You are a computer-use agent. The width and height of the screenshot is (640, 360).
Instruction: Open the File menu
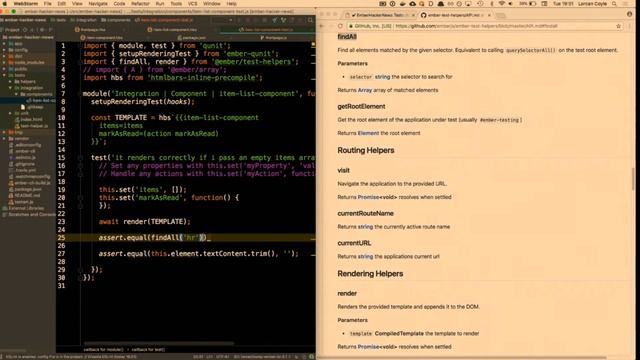pyautogui.click(x=48, y=4)
